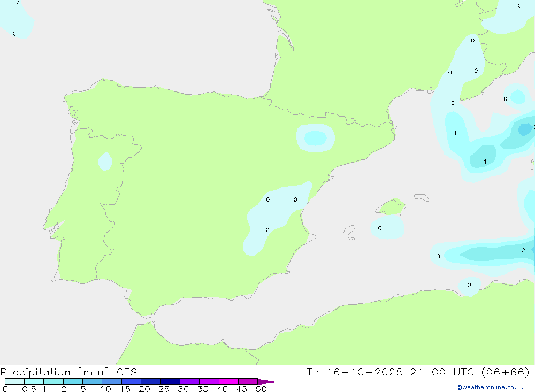This screenshot has height=392, width=535.
Task: Click the "1" value over northeastern Spain
Action: (322, 139)
